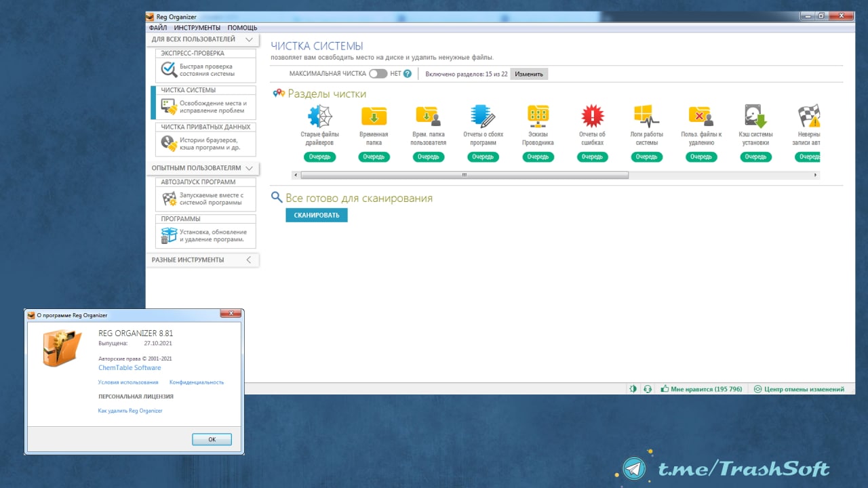The image size is (868, 488).
Task: Select the system work logs icon
Action: pyautogui.click(x=646, y=117)
